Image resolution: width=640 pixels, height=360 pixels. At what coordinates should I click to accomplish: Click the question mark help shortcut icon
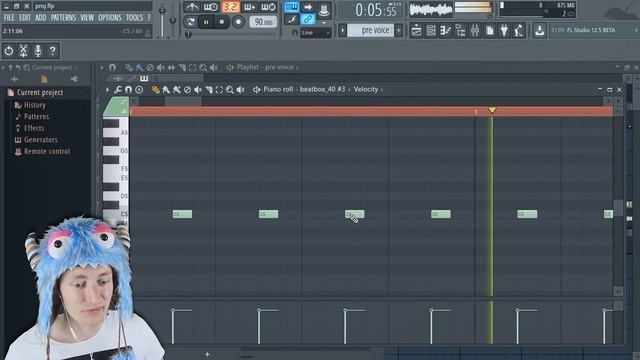pos(52,51)
